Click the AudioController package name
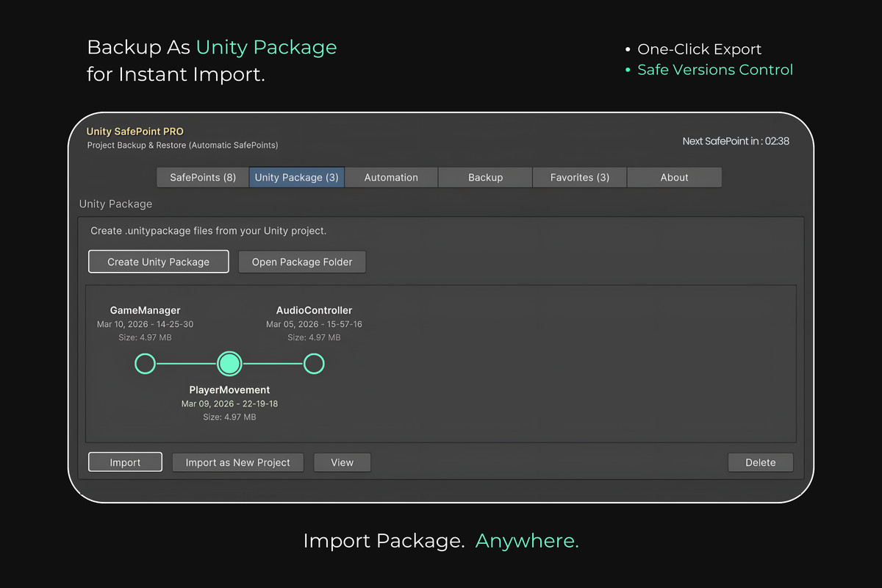Screen dimensions: 882x588 (x=314, y=310)
